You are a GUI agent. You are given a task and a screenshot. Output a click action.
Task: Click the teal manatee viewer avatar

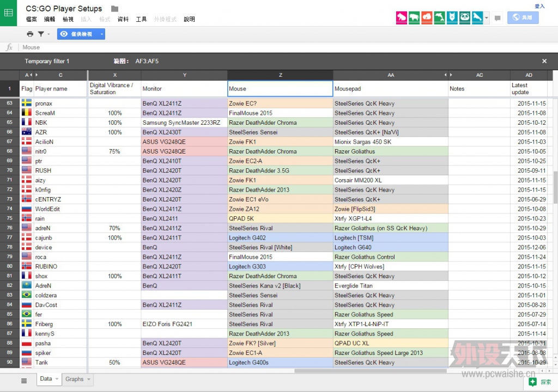477,17
